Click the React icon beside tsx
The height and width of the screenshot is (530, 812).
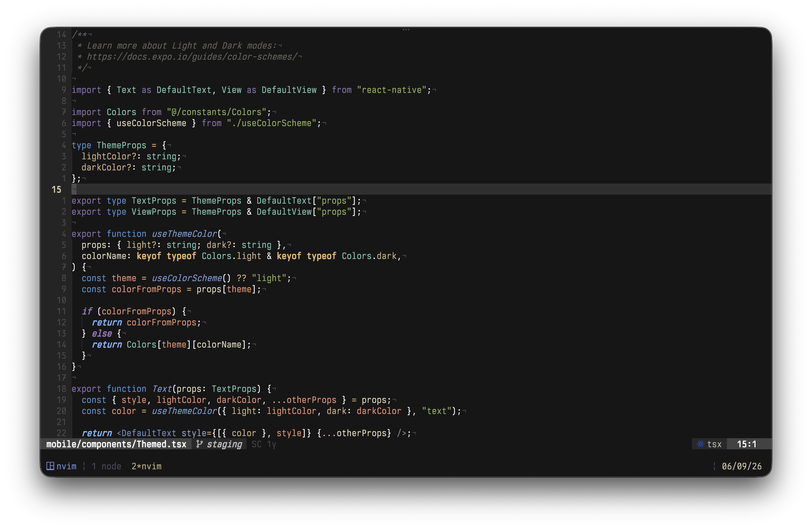tap(700, 444)
